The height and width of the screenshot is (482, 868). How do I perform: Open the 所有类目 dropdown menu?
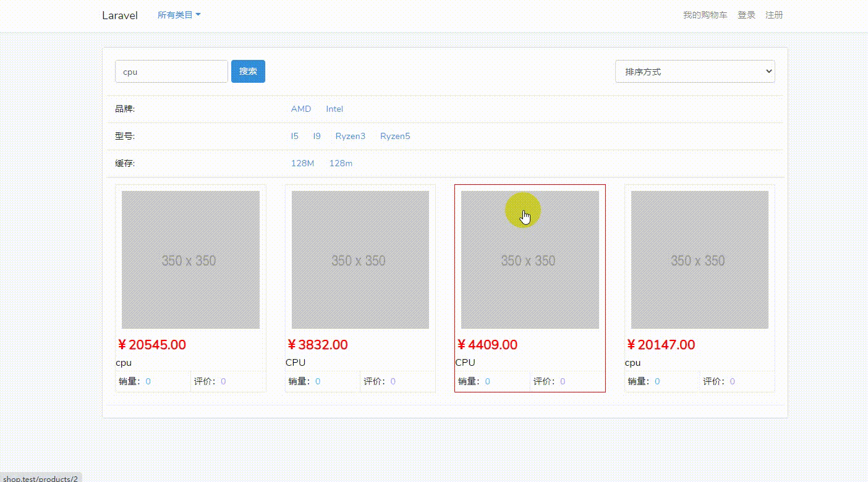[x=179, y=15]
